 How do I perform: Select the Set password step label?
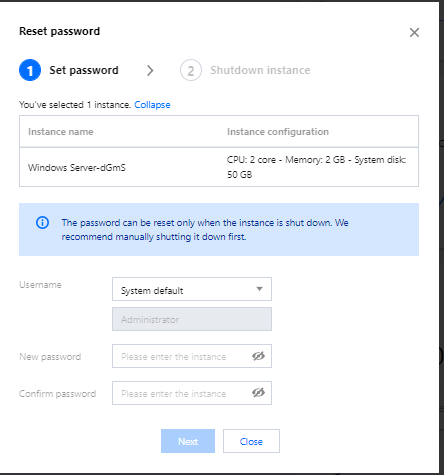pos(84,70)
